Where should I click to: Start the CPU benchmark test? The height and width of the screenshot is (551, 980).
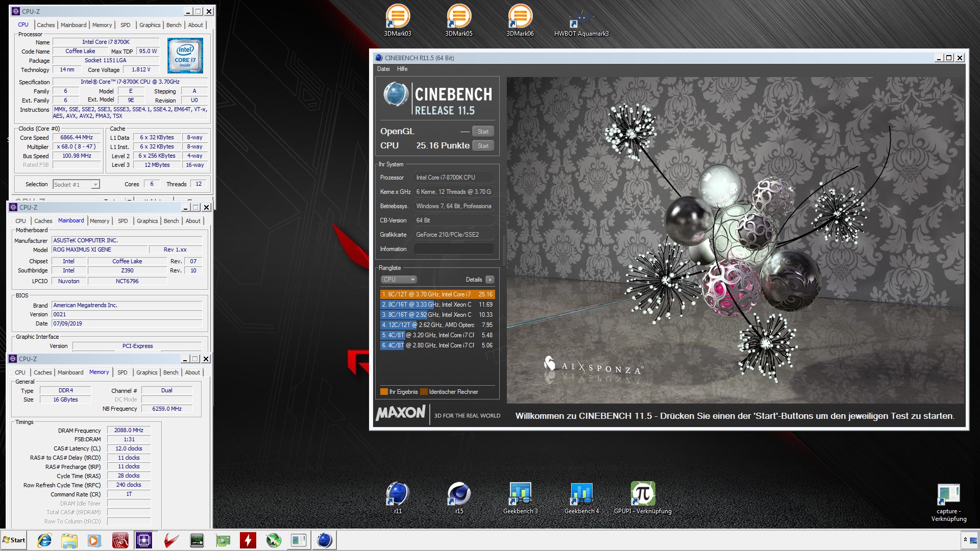click(483, 146)
